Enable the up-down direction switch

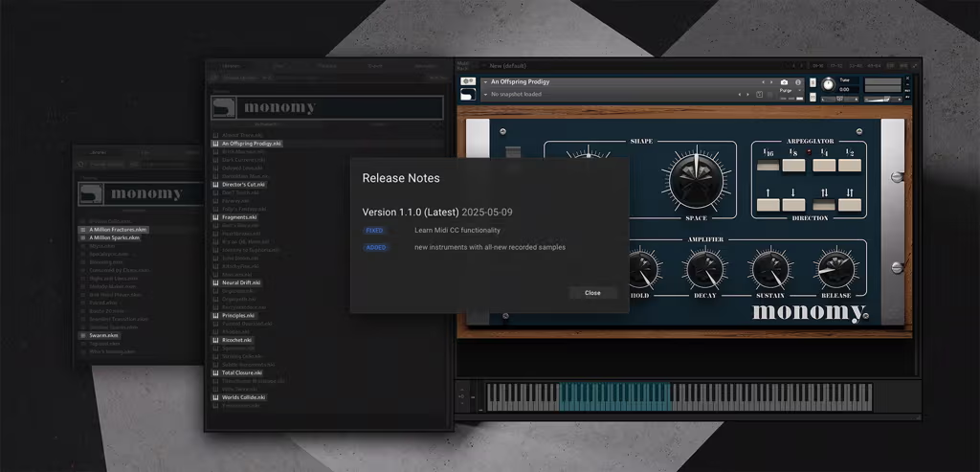[x=824, y=205]
